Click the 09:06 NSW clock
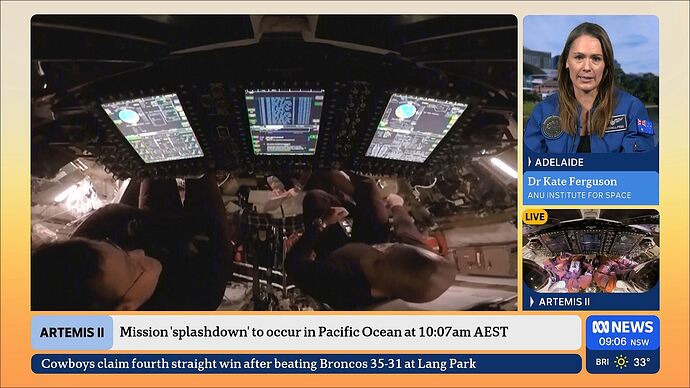 click(x=624, y=342)
